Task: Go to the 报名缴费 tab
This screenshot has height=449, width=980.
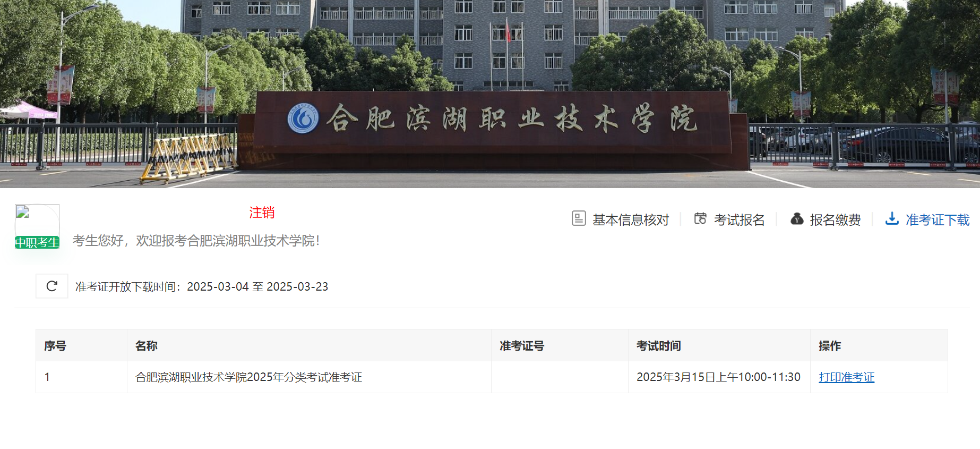Action: [826, 219]
